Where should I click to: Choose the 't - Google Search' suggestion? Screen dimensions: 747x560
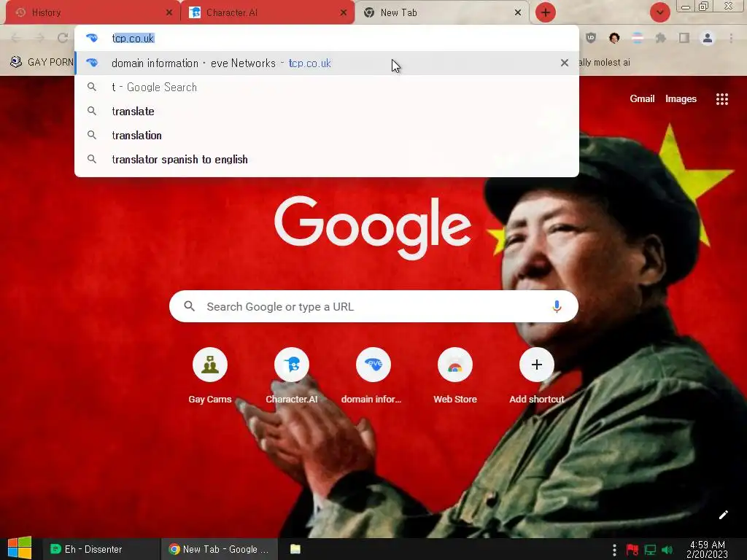tap(327, 87)
